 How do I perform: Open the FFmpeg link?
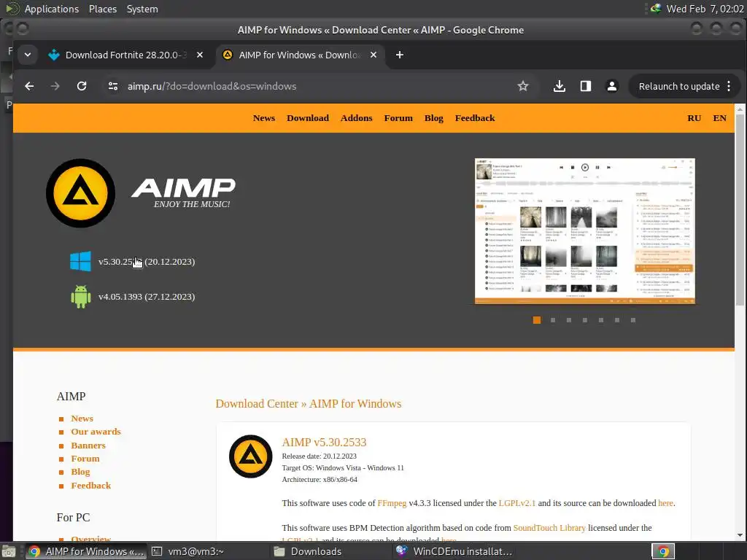coord(392,503)
